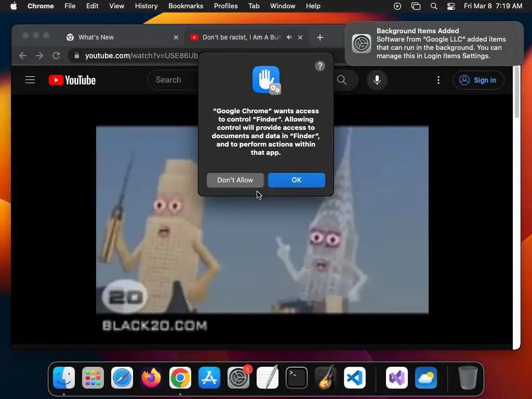
Task: Mute the tab via its speaker icon
Action: pos(289,37)
